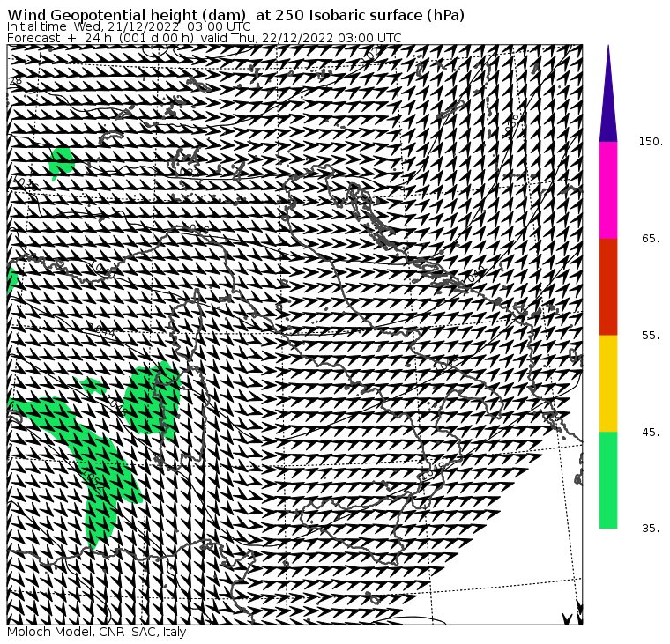Click the red 55–65 colorbar segment
The width and height of the screenshot is (670, 644).
coord(608,286)
